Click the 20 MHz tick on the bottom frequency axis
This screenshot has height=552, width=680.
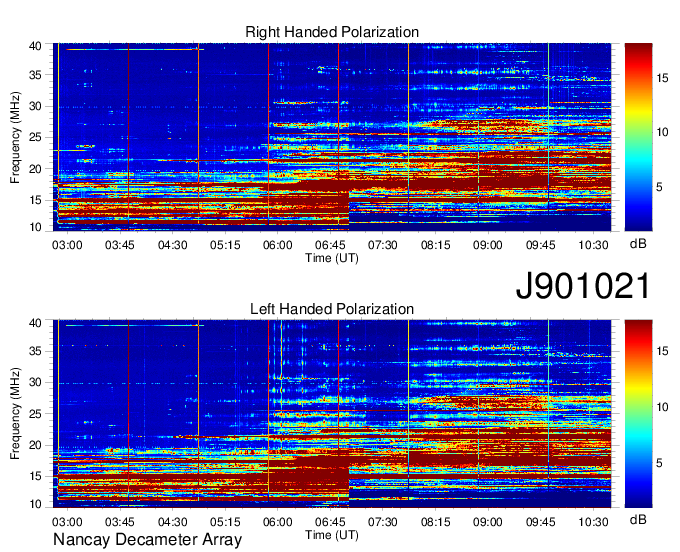[35, 445]
